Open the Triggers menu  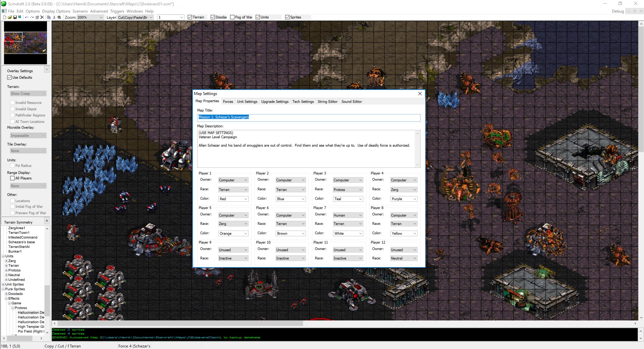click(x=117, y=11)
